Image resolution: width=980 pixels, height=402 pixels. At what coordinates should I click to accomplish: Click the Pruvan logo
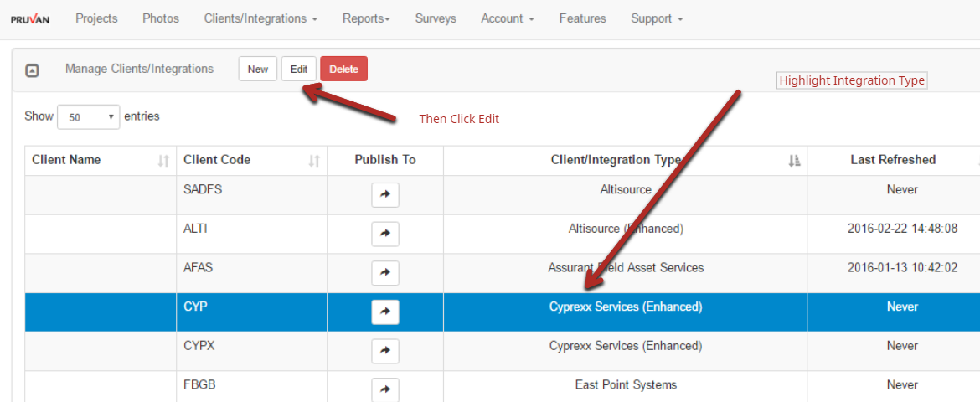[29, 19]
